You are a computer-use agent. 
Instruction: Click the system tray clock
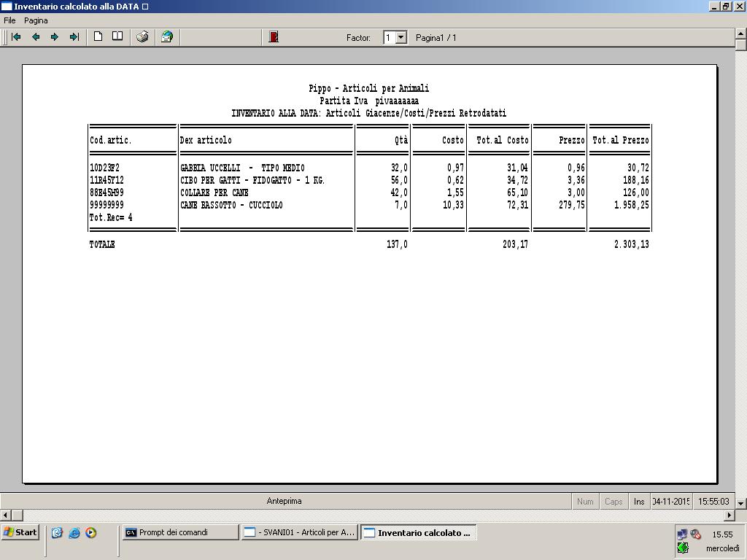[x=722, y=534]
